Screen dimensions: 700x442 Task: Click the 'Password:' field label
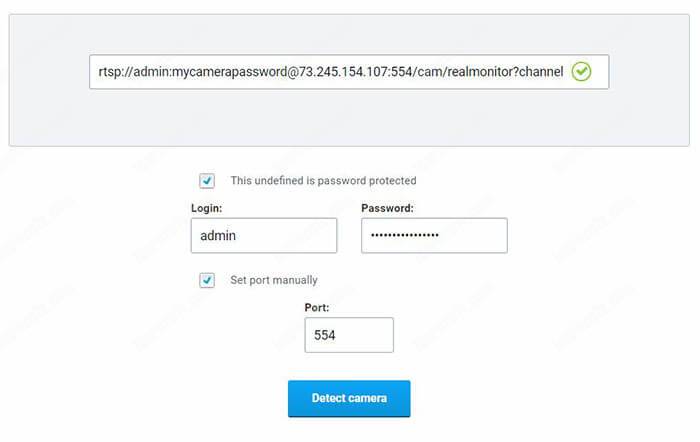tap(387, 208)
